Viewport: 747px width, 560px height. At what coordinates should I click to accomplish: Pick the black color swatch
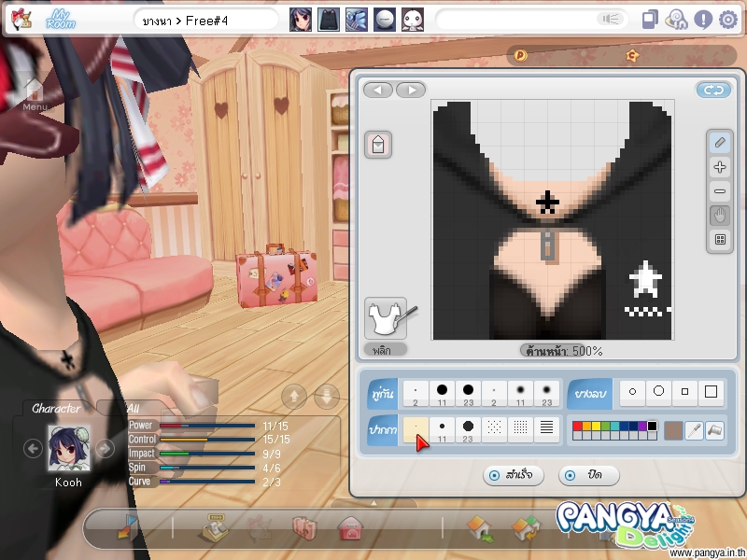(x=652, y=426)
